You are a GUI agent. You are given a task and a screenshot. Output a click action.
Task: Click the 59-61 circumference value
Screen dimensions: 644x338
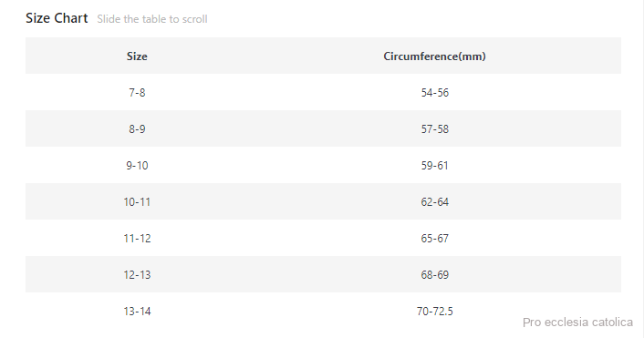point(434,165)
